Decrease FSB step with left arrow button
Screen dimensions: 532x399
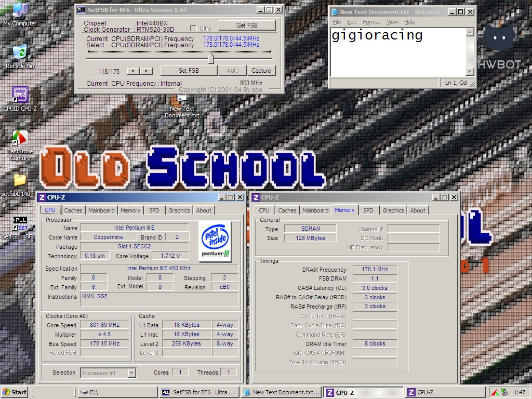point(133,71)
